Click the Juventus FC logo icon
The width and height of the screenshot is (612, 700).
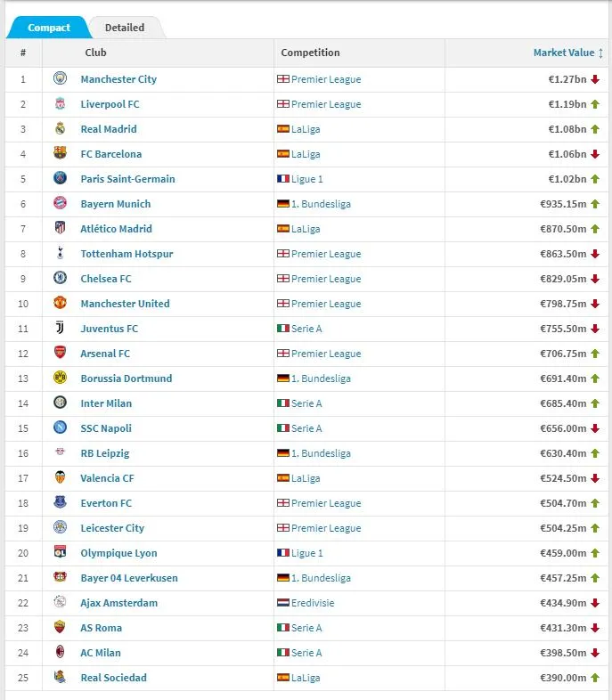click(60, 329)
